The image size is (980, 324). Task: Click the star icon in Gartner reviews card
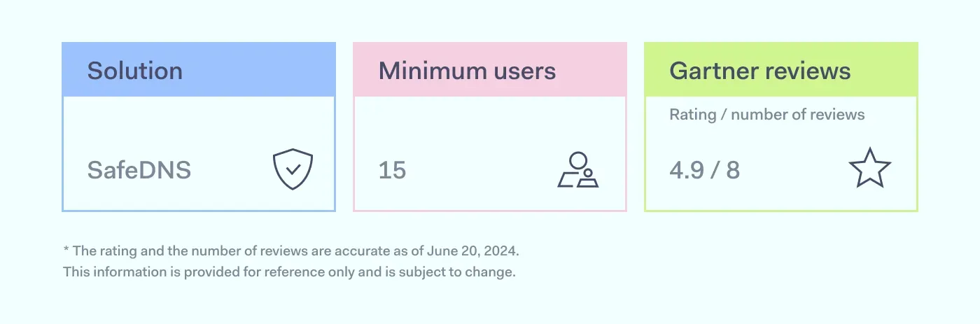869,168
